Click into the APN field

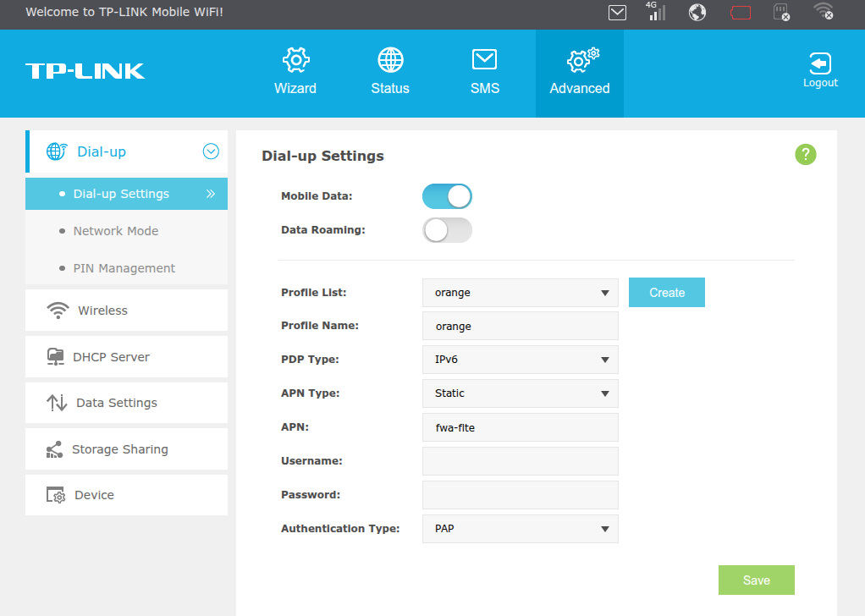(521, 427)
